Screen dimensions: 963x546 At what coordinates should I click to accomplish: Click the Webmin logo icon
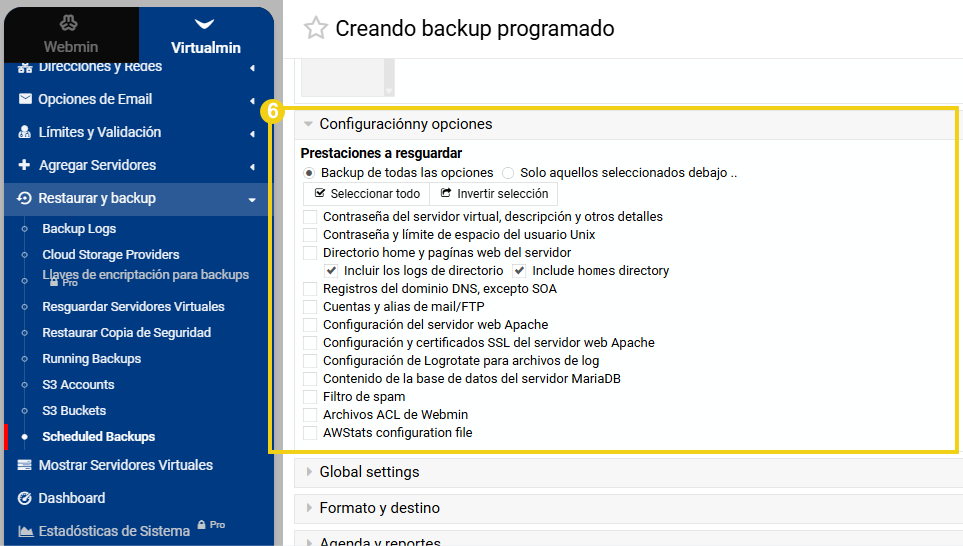click(x=68, y=23)
